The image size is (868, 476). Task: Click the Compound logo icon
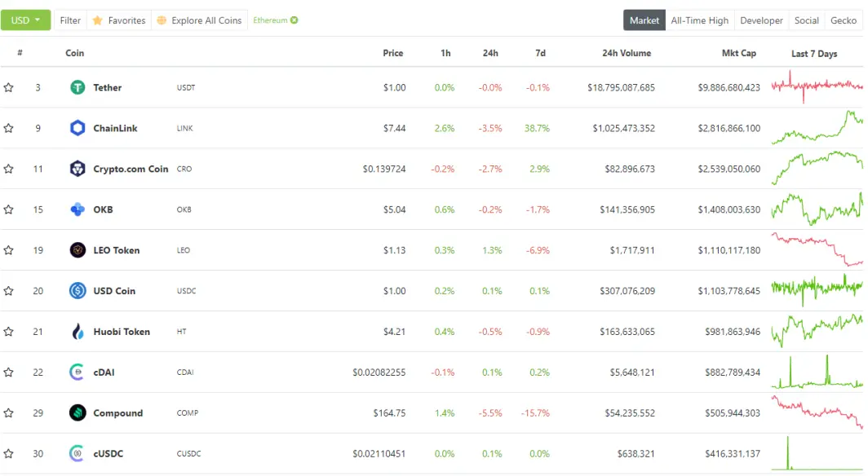(77, 413)
